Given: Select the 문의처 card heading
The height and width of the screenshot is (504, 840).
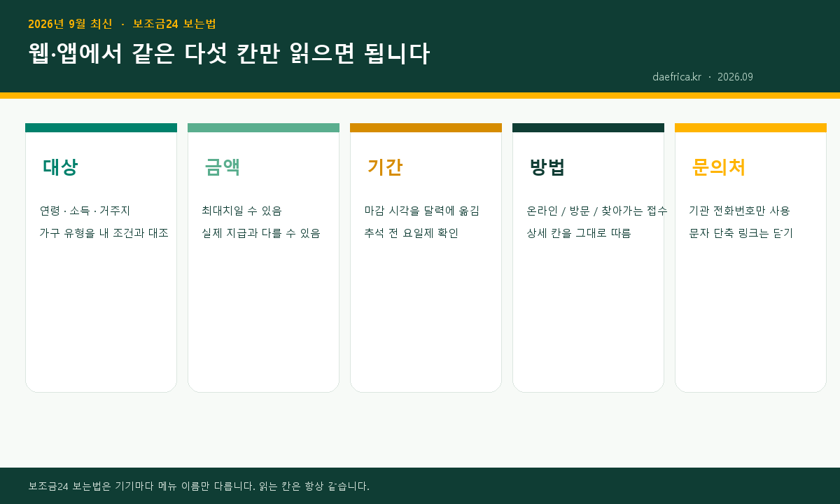Looking at the screenshot, I should [719, 167].
